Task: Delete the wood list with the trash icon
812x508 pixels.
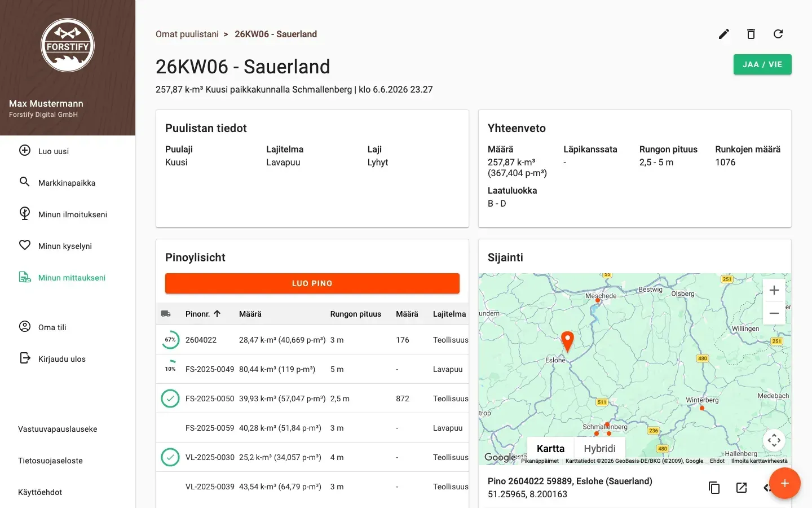Action: coord(751,34)
